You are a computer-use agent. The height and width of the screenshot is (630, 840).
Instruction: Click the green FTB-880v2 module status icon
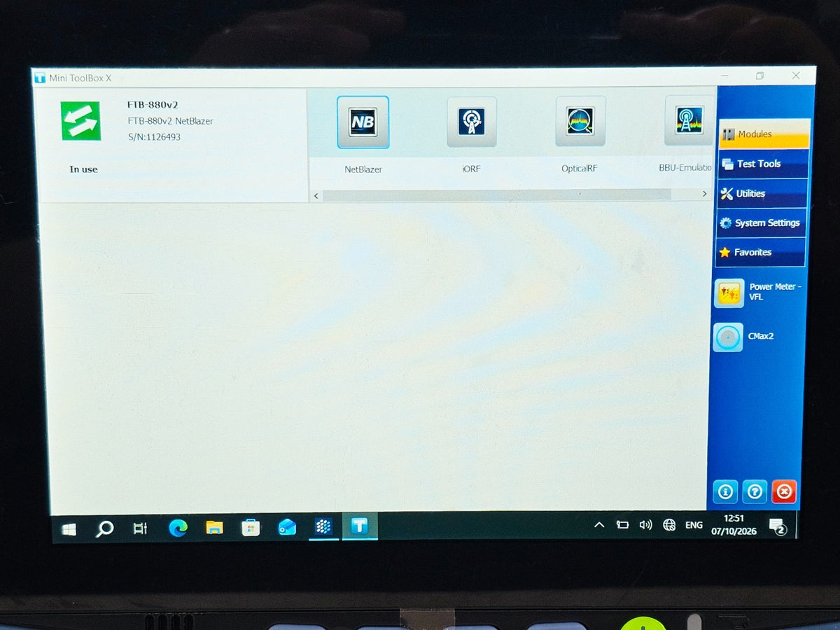[x=80, y=121]
